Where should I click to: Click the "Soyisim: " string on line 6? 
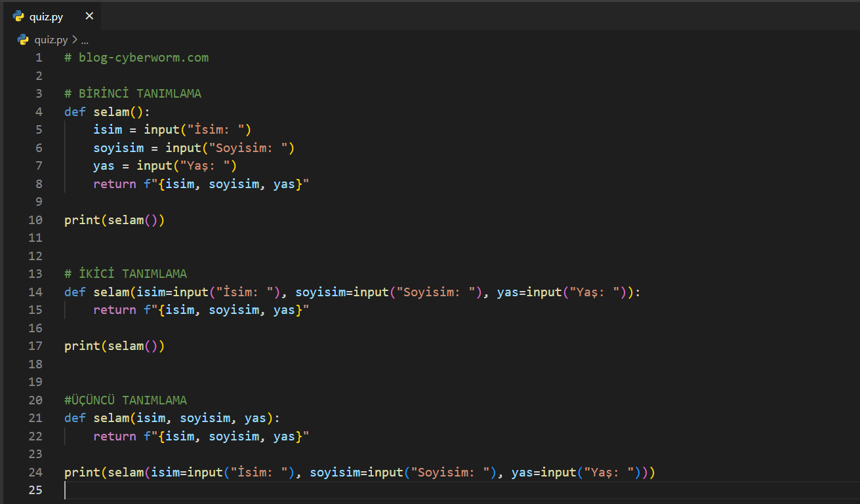pos(253,147)
